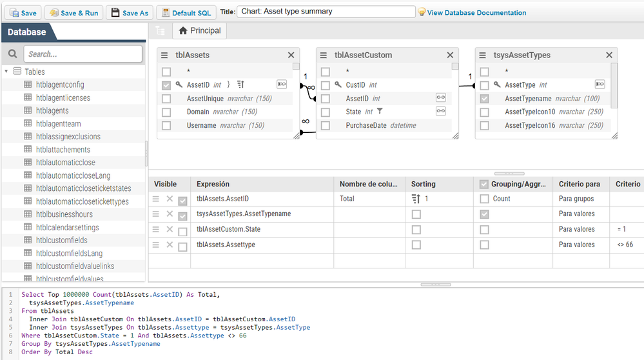Open the tblAssetCustom hamburger menu
This screenshot has height=360, width=644.
pyautogui.click(x=324, y=55)
